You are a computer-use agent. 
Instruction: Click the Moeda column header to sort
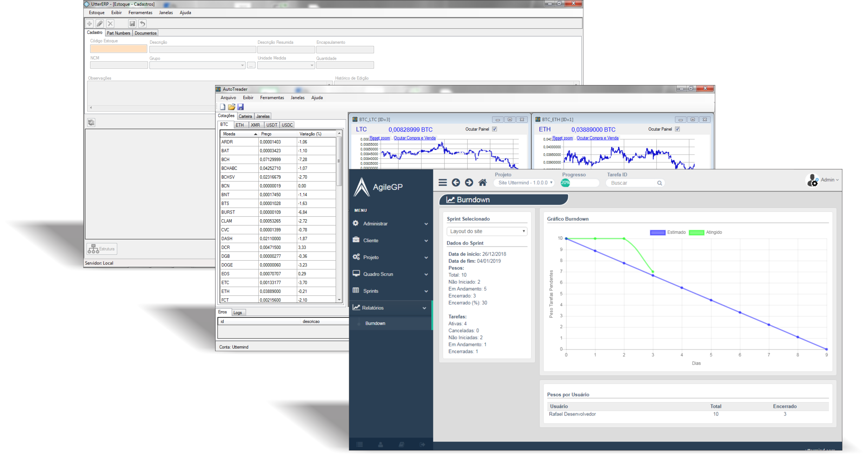tap(239, 134)
